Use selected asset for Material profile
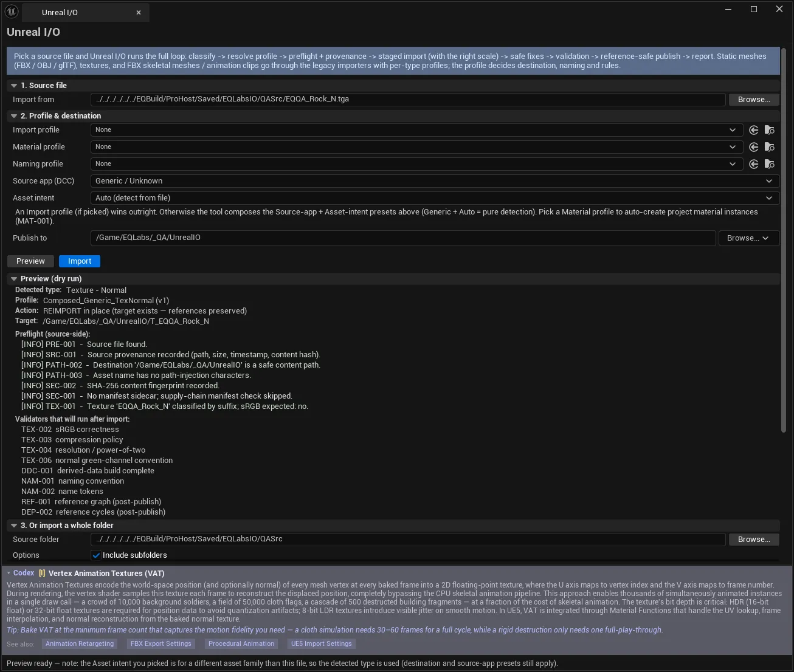Viewport: 794px width, 672px height. tap(754, 147)
